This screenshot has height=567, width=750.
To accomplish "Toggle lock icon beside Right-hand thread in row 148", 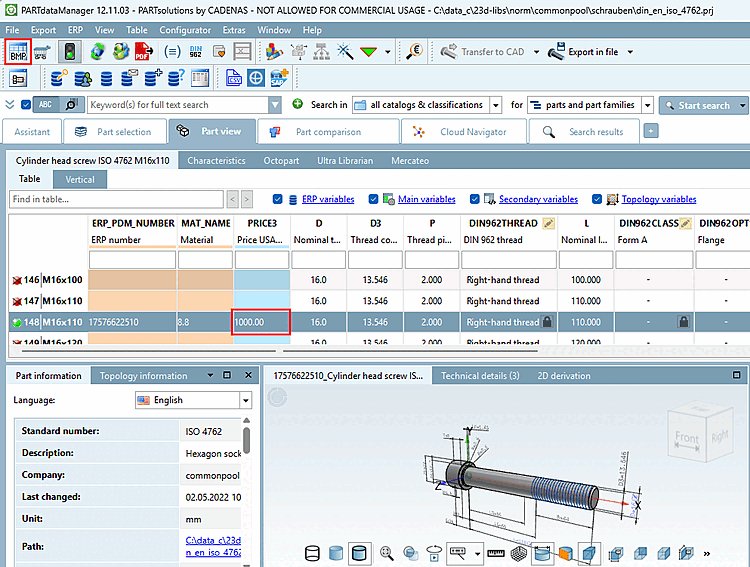I will 547,322.
